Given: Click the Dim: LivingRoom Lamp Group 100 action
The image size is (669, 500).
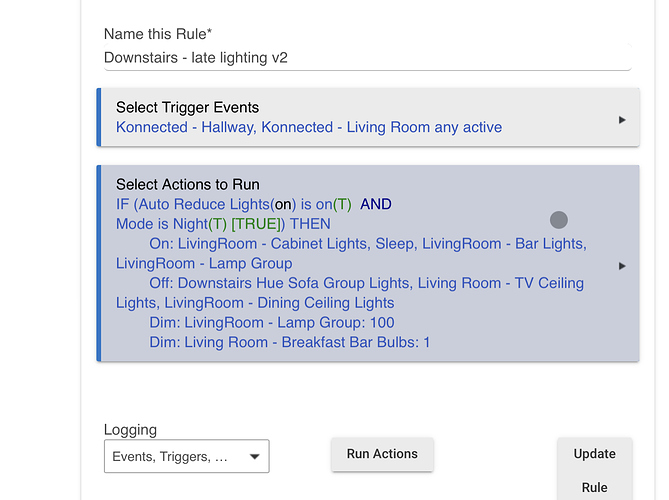Looking at the screenshot, I should coord(272,323).
